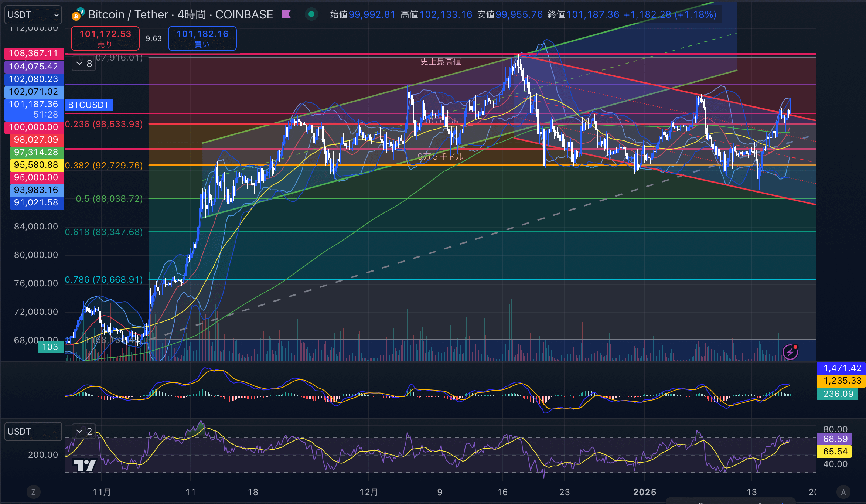The image size is (866, 504).
Task: Select the 91,021.58 price label
Action: point(37,202)
